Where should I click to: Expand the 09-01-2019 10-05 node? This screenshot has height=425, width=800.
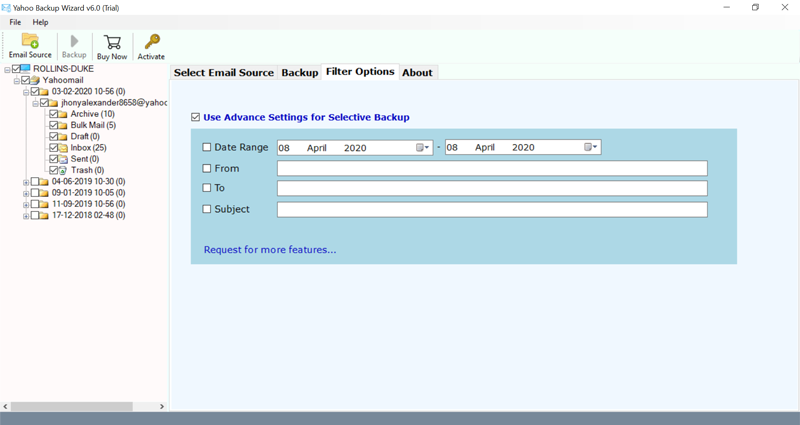(x=26, y=193)
